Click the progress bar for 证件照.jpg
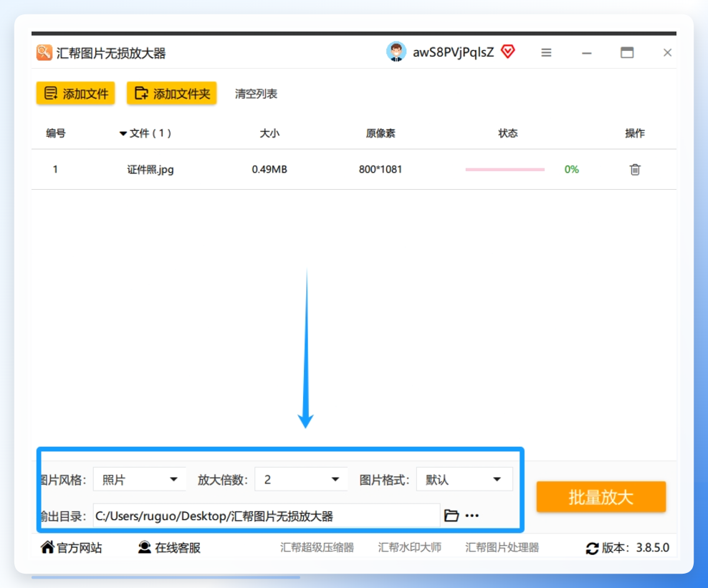 tap(504, 170)
